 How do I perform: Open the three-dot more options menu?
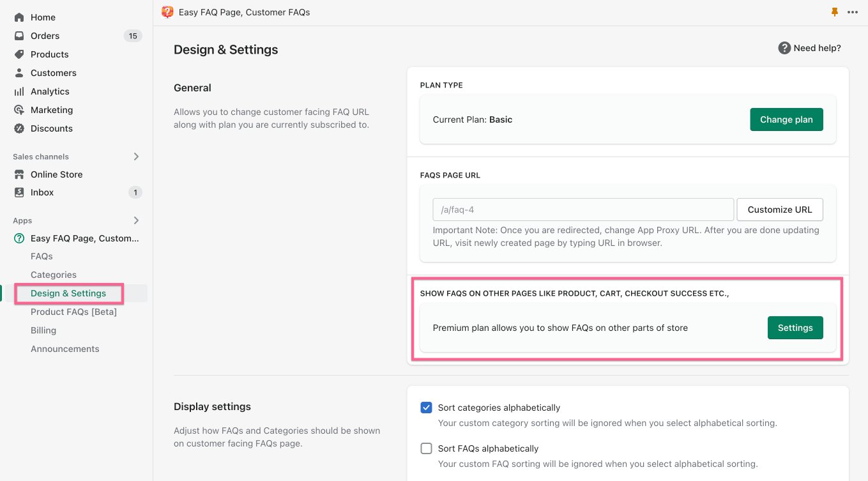pos(853,12)
